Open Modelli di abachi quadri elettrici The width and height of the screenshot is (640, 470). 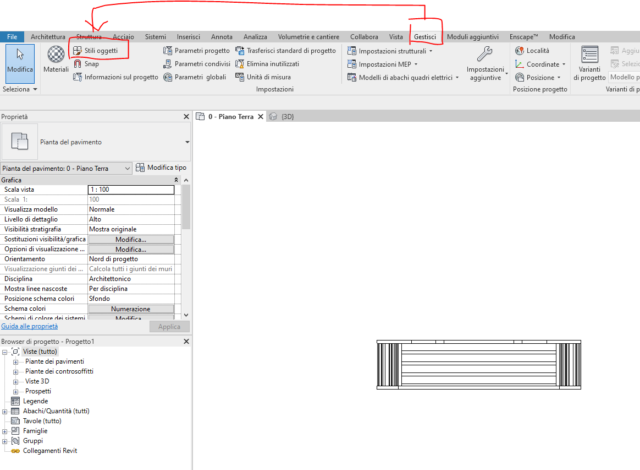click(x=403, y=77)
